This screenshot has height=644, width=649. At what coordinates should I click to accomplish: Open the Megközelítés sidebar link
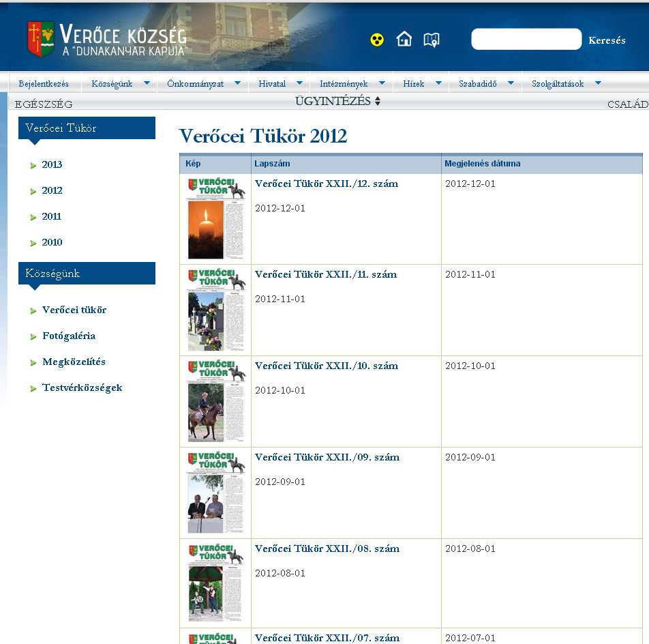(74, 362)
